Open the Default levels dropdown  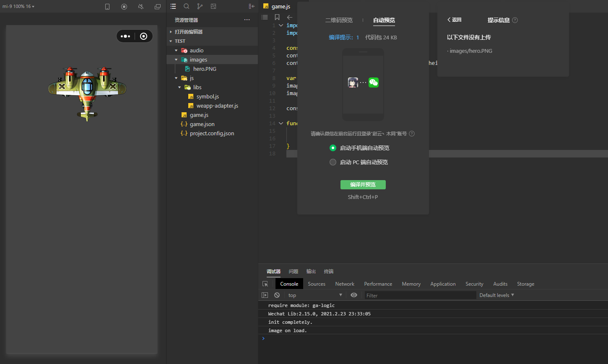[x=497, y=295]
